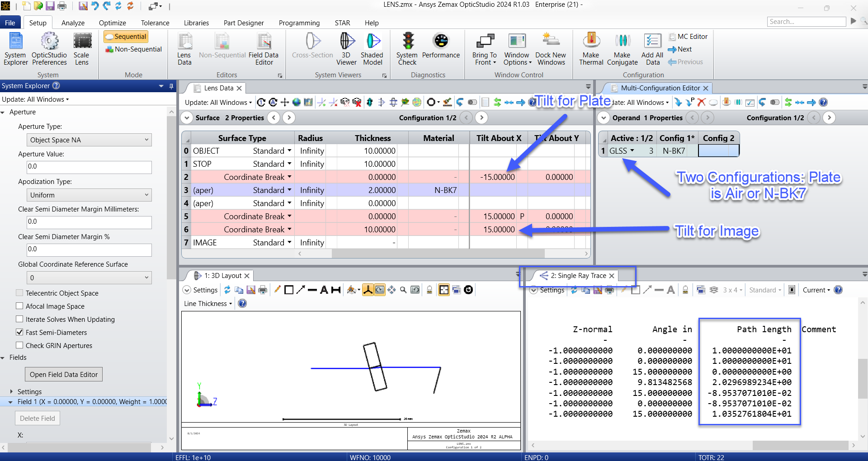Screen dimensions: 868x461
Task: Click the Tilt About X value -15.00000
Action: pyautogui.click(x=497, y=177)
